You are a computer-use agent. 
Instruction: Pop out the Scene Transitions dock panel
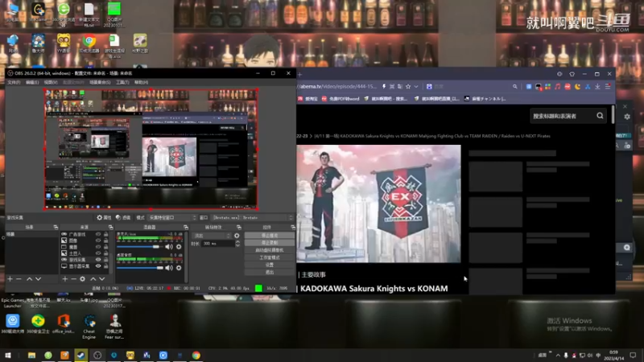(x=238, y=227)
